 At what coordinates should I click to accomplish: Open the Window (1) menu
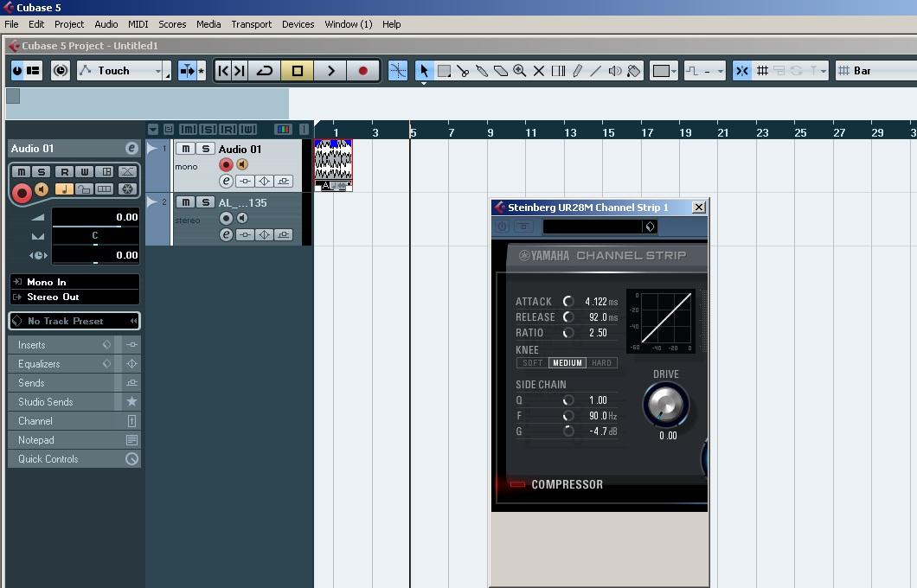(349, 24)
